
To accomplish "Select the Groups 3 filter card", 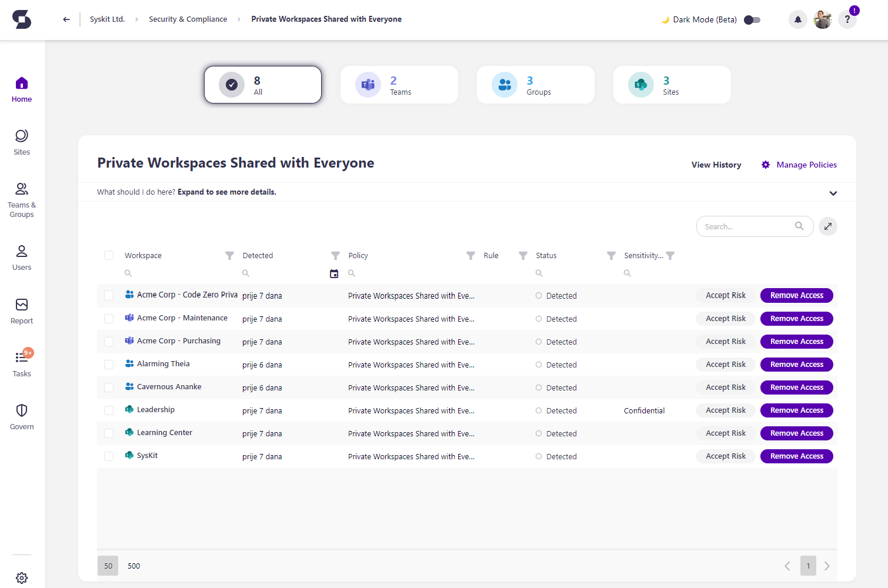I will pyautogui.click(x=536, y=85).
